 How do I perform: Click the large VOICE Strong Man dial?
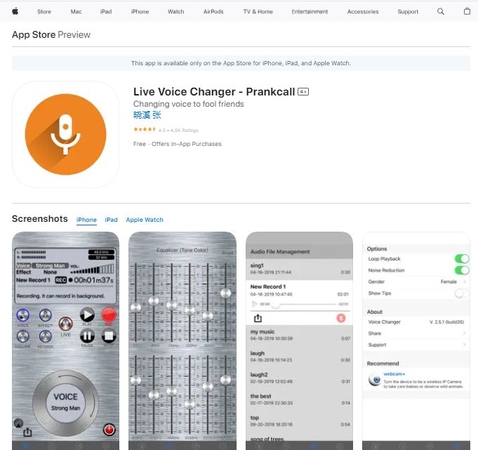point(66,402)
